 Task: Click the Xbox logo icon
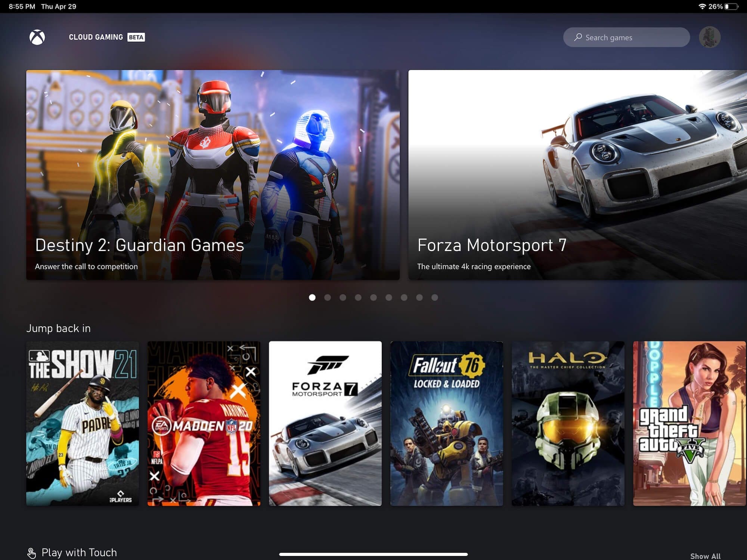tap(38, 37)
